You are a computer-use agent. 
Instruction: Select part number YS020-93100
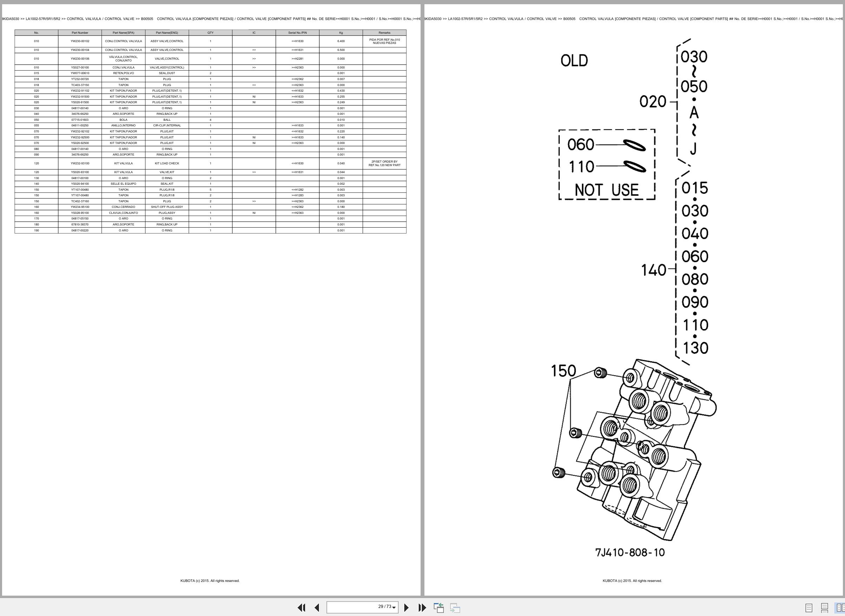click(x=80, y=172)
